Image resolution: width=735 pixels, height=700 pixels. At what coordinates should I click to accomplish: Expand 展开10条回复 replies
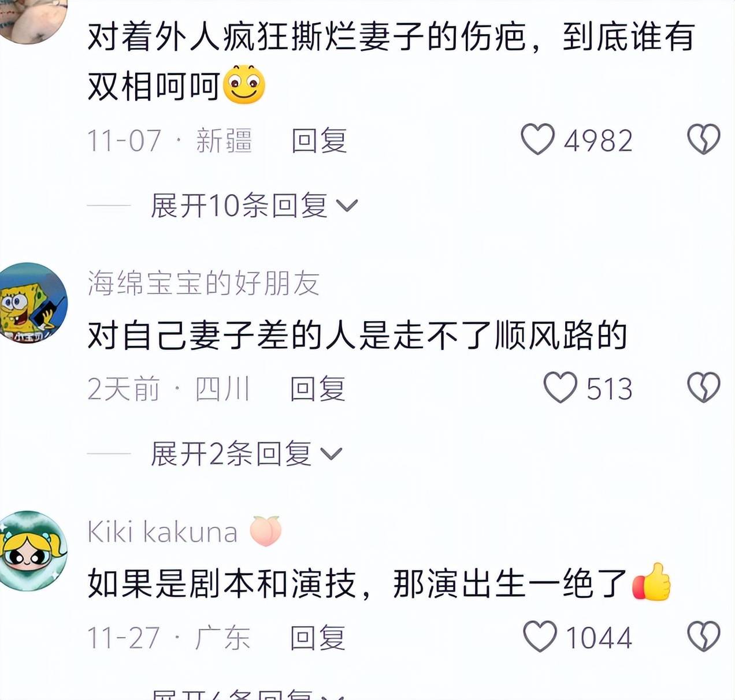[254, 206]
